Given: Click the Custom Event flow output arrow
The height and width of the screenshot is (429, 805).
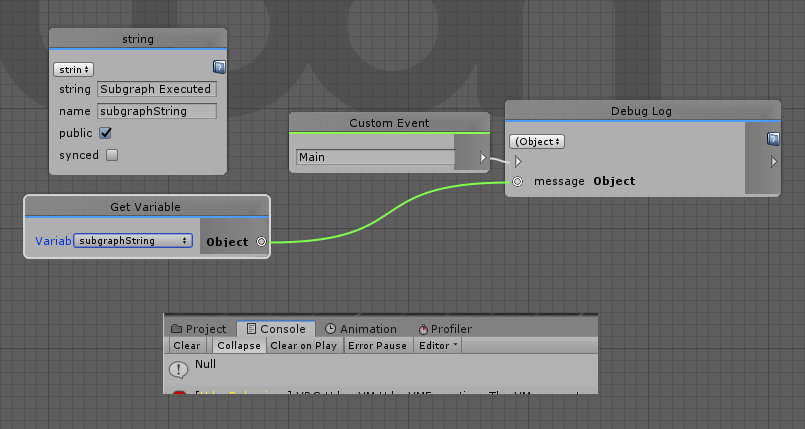Looking at the screenshot, I should 483,157.
